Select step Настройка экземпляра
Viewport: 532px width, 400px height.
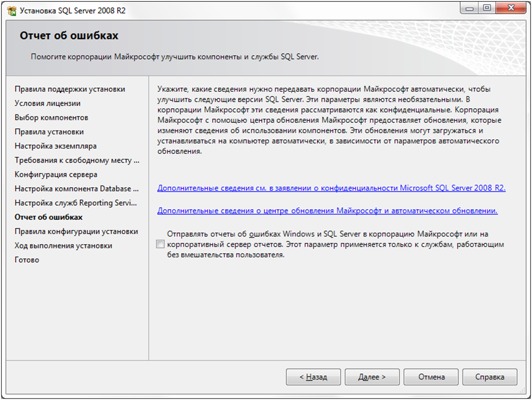[56, 146]
